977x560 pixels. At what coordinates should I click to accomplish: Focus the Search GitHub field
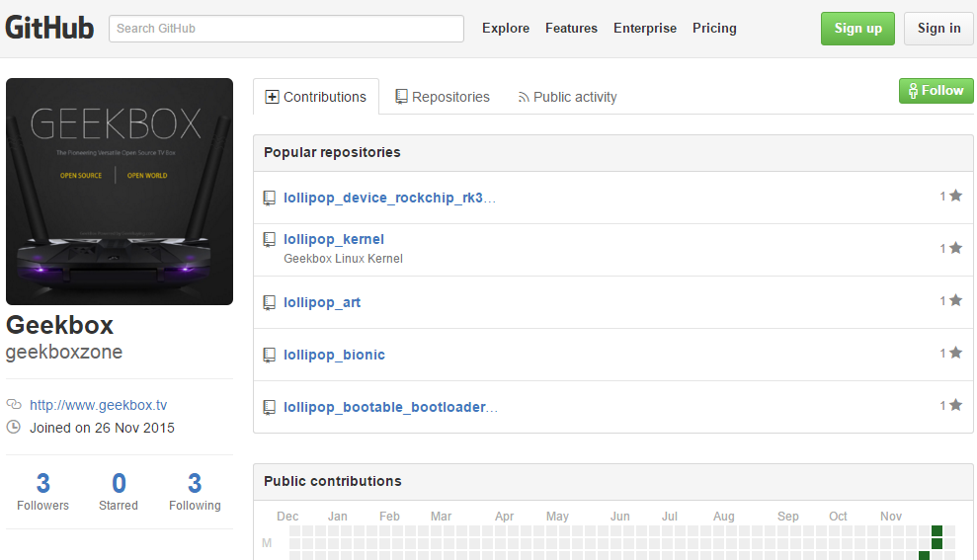[286, 29]
